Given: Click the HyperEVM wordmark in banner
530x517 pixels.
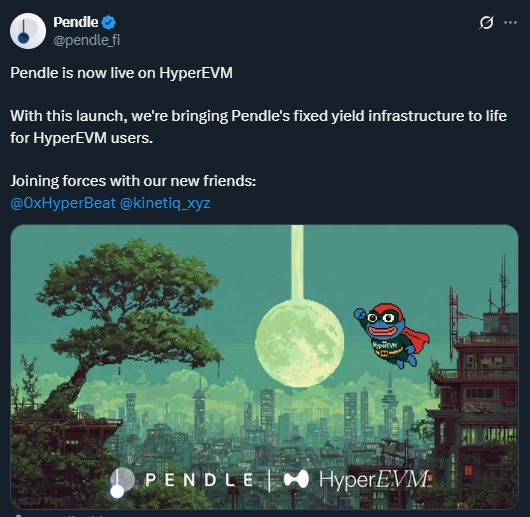Looking at the screenshot, I should [x=375, y=479].
